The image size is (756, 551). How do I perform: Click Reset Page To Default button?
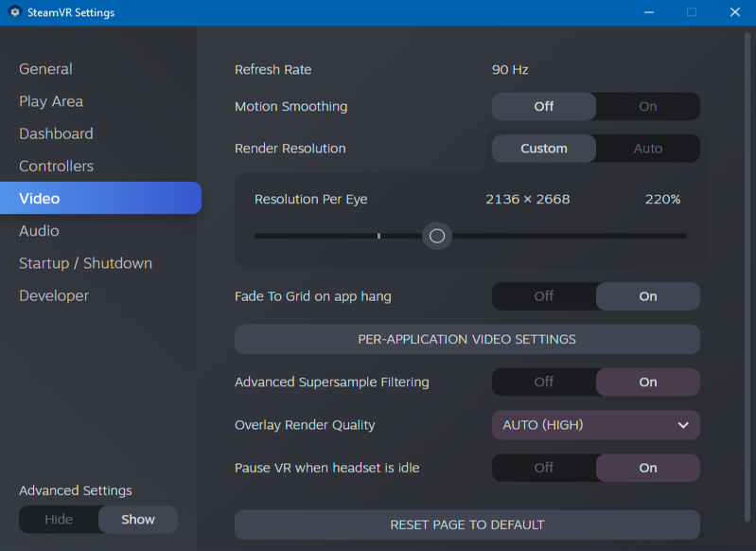click(467, 524)
